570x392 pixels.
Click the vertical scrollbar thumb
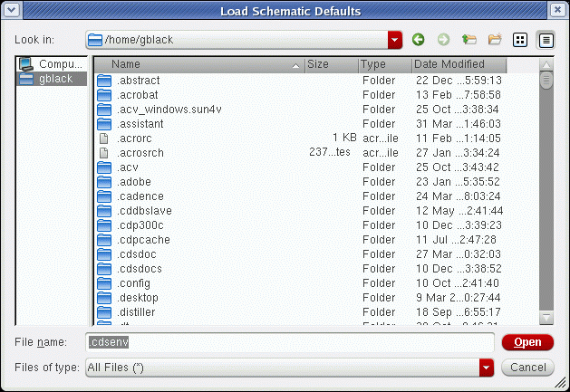[546, 81]
